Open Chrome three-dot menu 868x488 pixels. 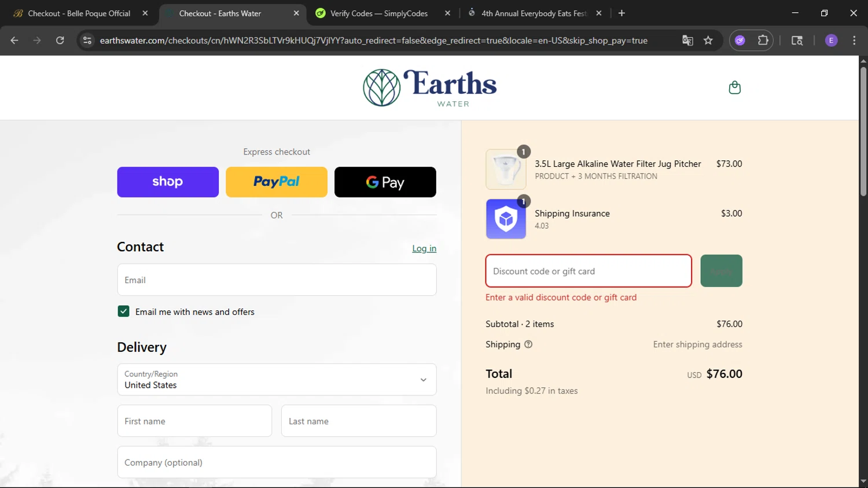coord(854,41)
